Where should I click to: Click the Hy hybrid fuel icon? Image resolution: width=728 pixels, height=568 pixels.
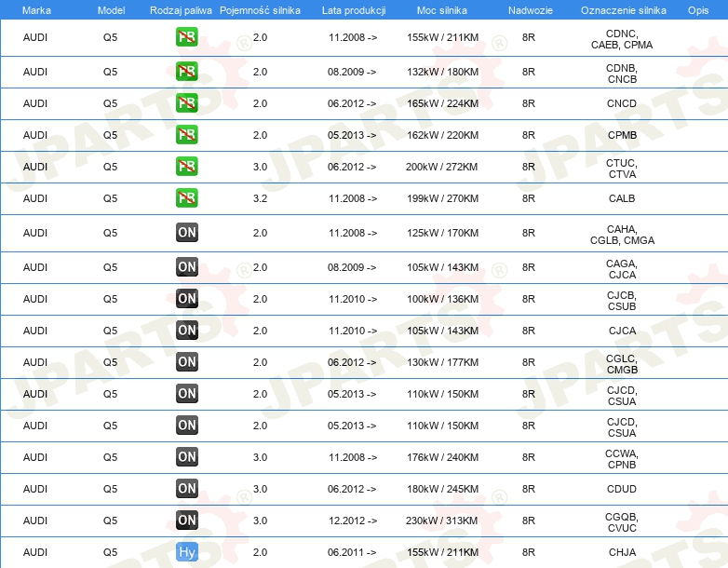pos(187,552)
